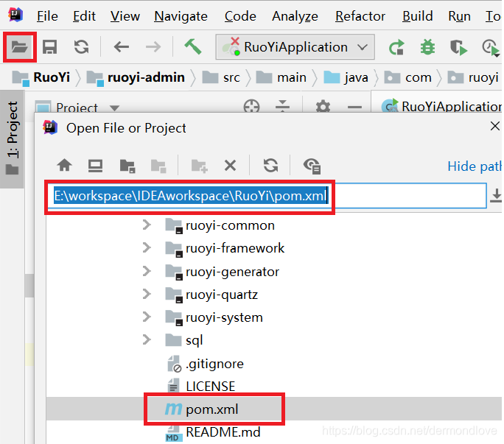The width and height of the screenshot is (504, 444).
Task: Click the delete X icon in dialog
Action: coord(230,166)
